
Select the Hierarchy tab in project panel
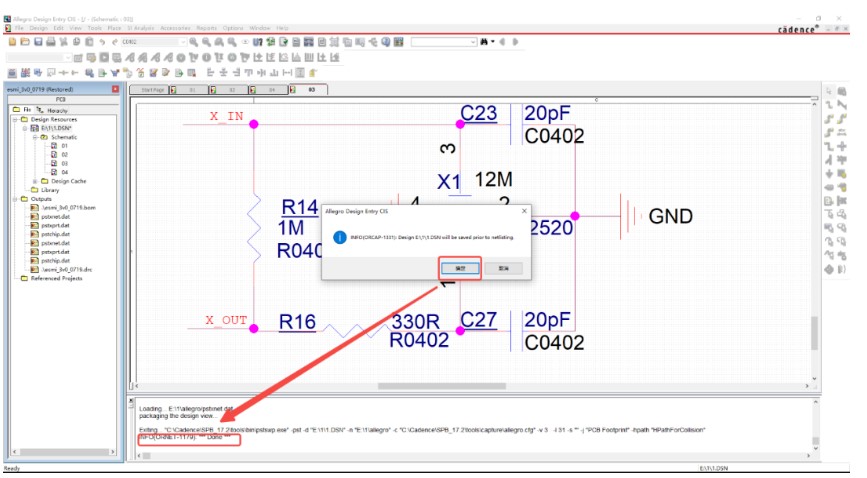click(x=53, y=110)
